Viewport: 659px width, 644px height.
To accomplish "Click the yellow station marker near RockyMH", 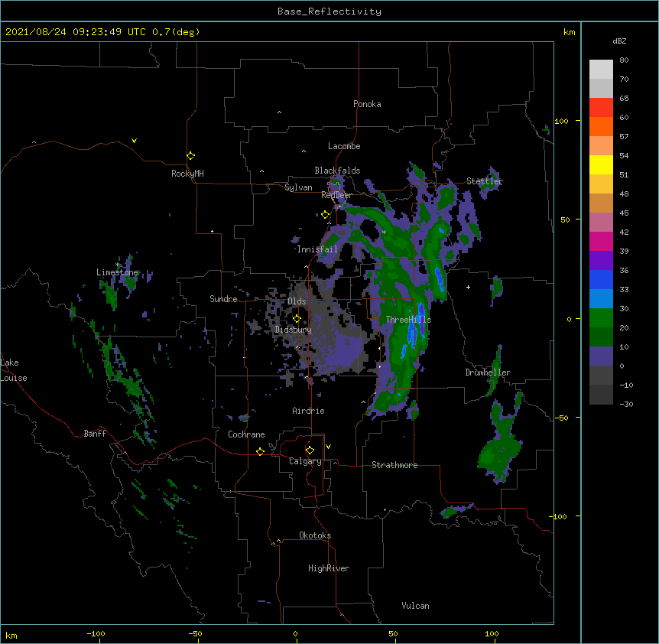I will [190, 155].
